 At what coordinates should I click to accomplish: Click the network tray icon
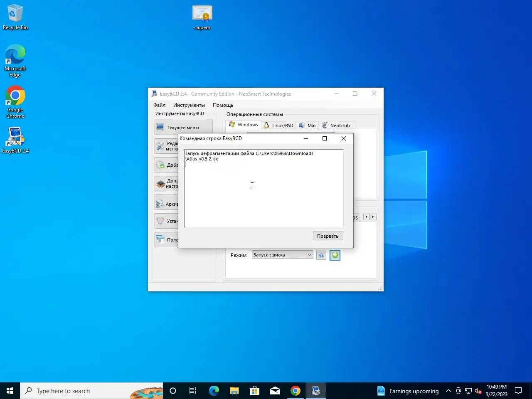point(468,391)
